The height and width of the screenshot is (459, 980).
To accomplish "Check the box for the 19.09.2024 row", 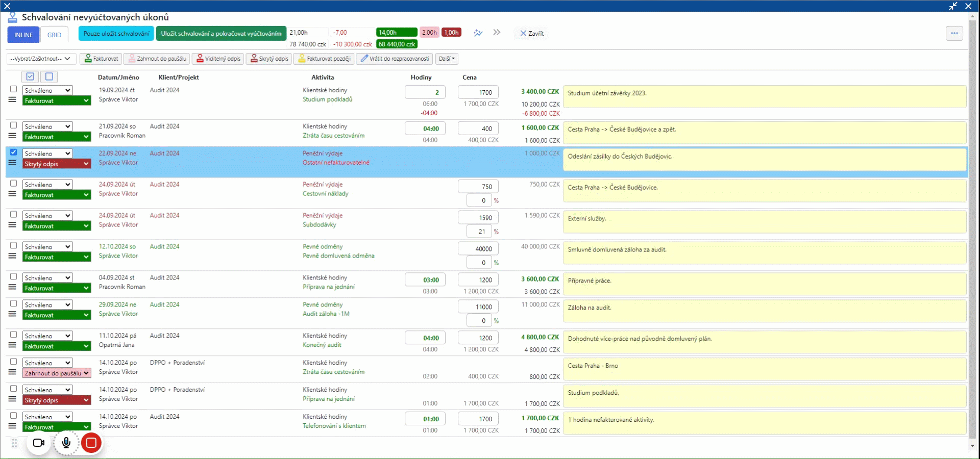I will [14, 89].
